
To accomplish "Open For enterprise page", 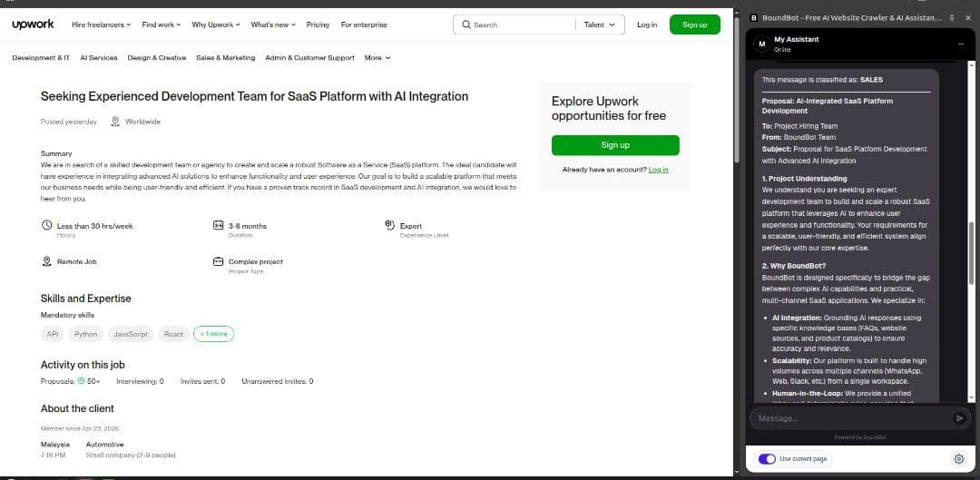I will pos(364,25).
